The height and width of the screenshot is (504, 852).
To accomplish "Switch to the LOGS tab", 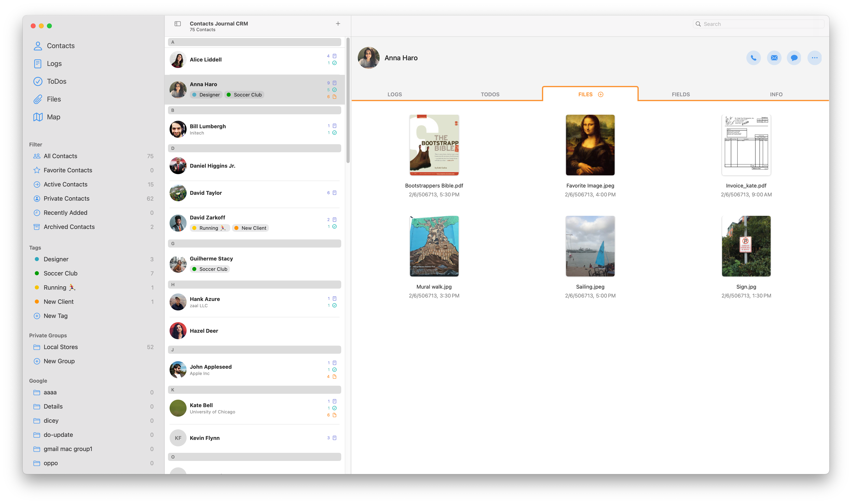I will click(x=395, y=94).
